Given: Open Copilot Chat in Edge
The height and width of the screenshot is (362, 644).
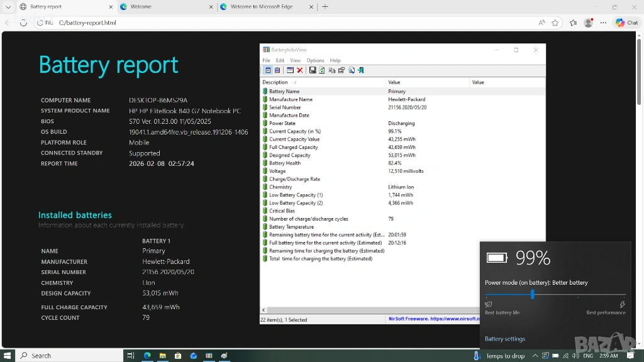Looking at the screenshot, I should [x=626, y=23].
